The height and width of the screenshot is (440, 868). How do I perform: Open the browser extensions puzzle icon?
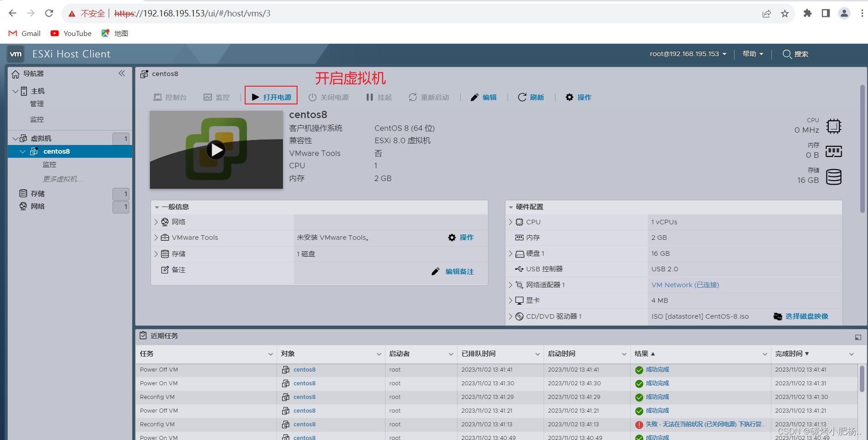(807, 13)
